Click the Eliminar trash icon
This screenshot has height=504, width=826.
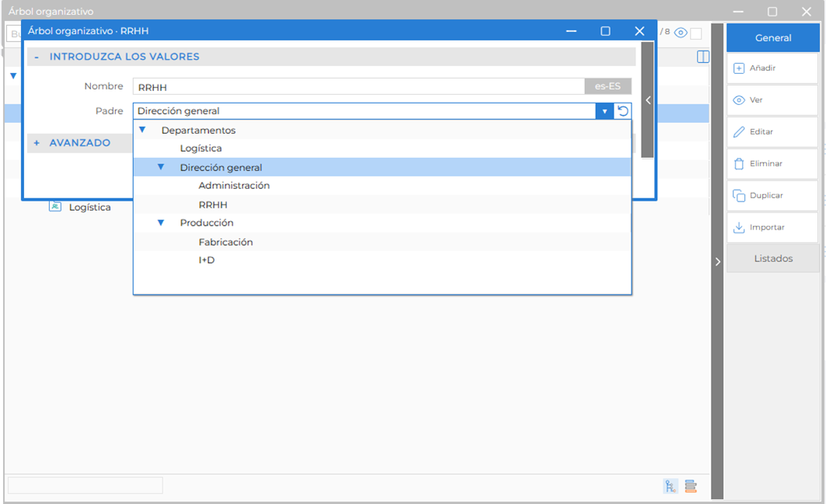(739, 164)
